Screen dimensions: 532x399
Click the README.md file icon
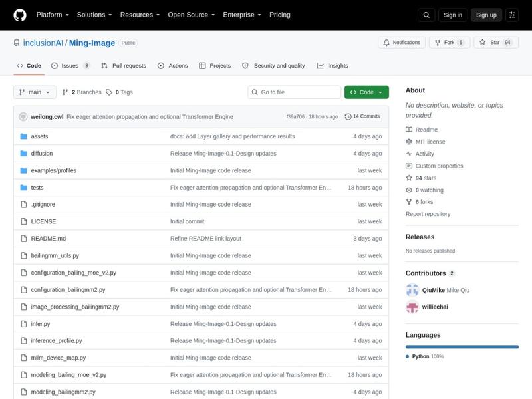coord(24,239)
